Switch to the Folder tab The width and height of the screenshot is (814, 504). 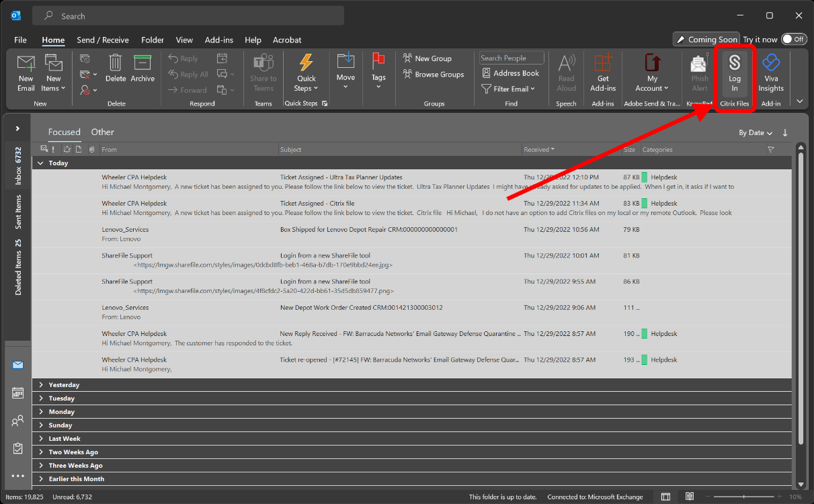pos(153,40)
